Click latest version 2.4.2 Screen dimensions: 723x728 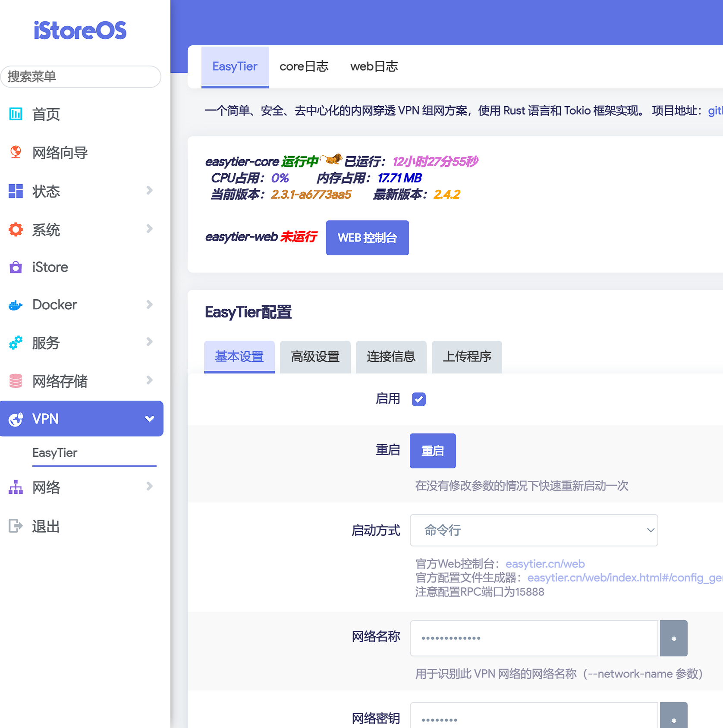coord(447,195)
